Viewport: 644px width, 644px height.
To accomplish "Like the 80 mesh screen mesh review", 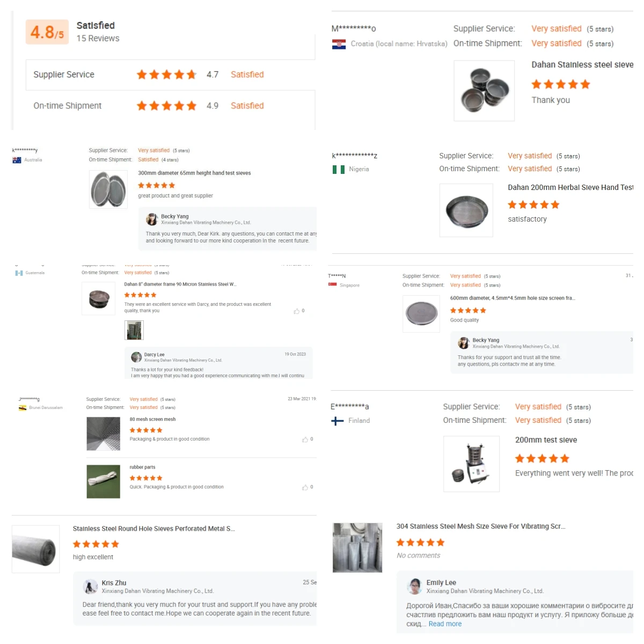I will click(305, 440).
